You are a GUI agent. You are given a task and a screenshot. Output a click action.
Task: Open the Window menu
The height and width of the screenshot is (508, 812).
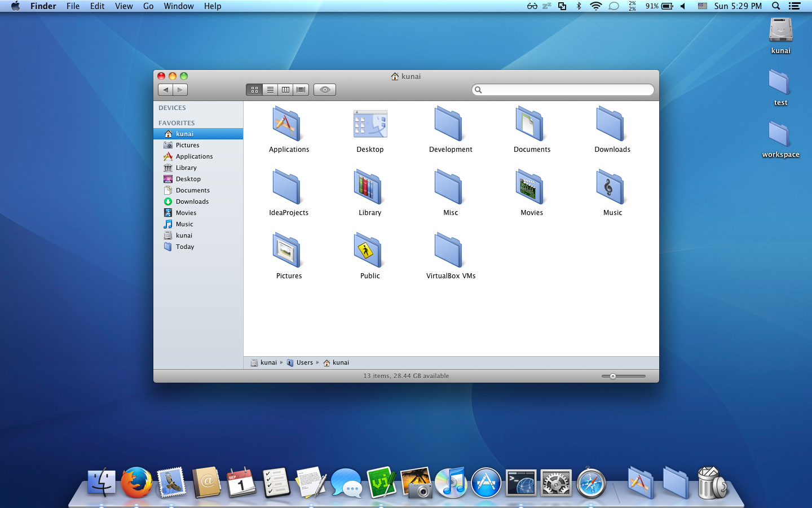179,6
